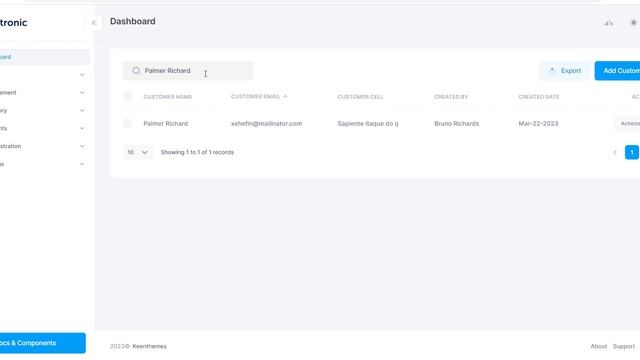Go to page 1 in pagination
This screenshot has width=640, height=360.
point(631,153)
